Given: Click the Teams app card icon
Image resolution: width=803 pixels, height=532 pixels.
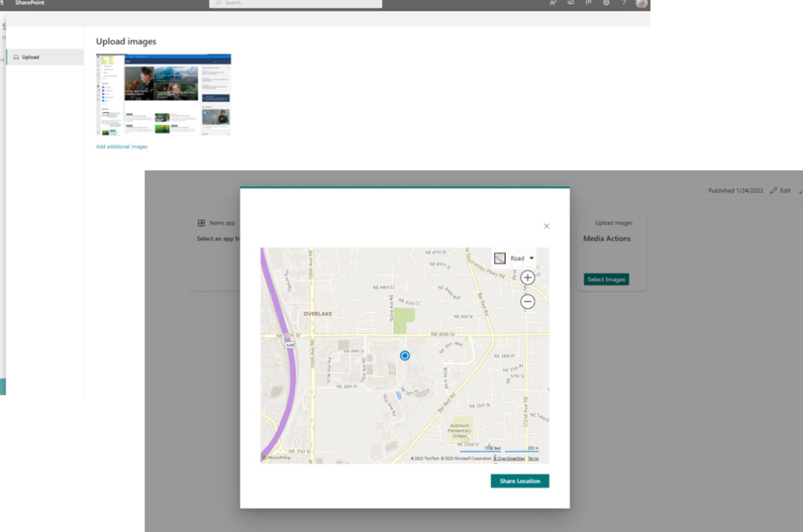Looking at the screenshot, I should pos(202,223).
